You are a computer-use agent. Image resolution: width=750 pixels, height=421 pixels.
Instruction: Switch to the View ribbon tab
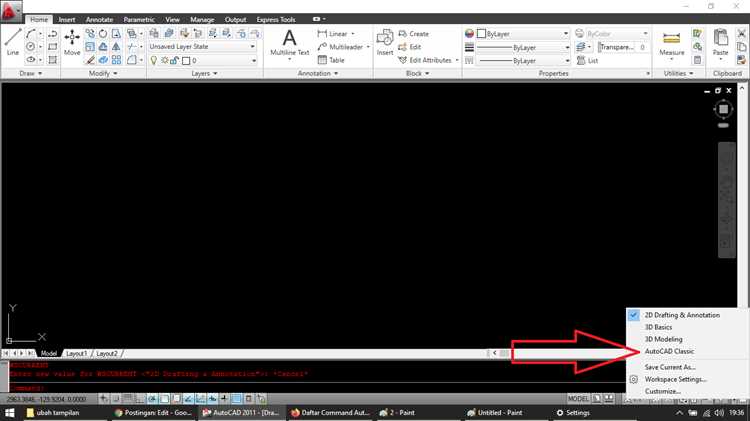(x=172, y=20)
